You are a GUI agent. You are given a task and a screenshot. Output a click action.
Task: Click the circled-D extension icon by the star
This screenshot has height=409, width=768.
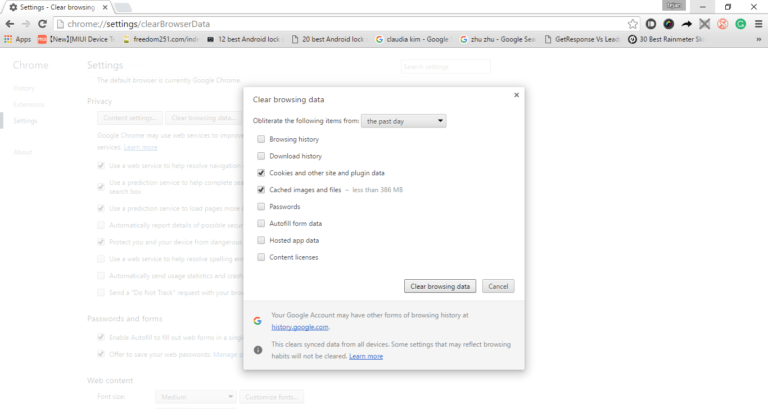coord(650,24)
